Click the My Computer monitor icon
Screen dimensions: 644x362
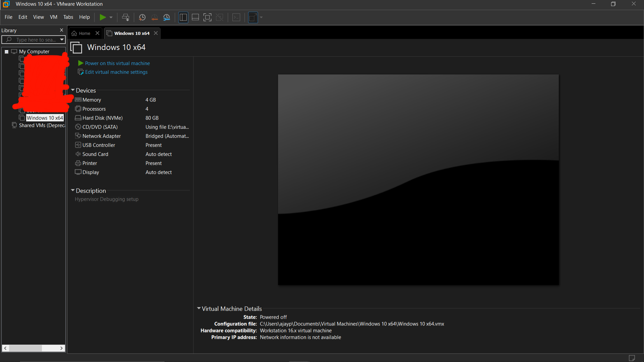point(14,52)
